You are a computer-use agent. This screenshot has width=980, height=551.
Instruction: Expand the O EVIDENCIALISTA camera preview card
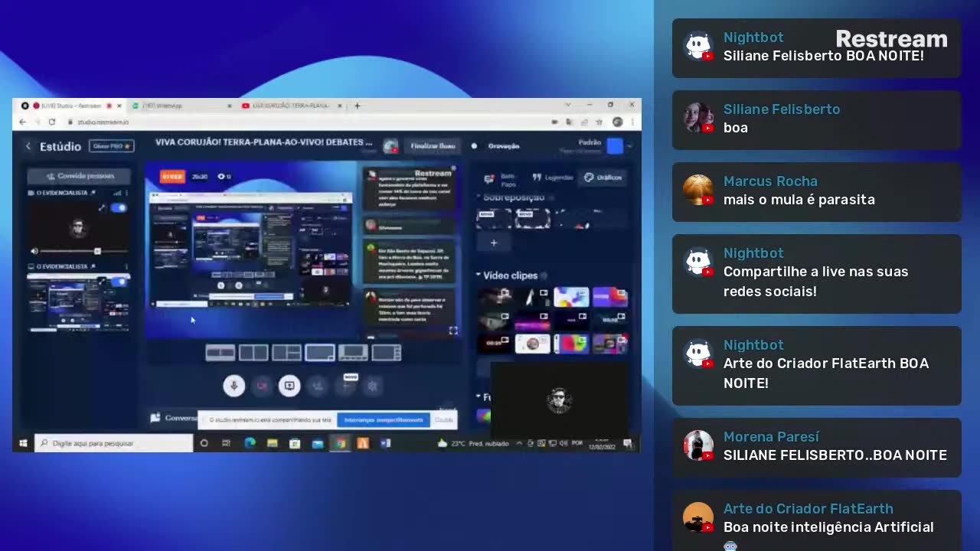point(102,207)
